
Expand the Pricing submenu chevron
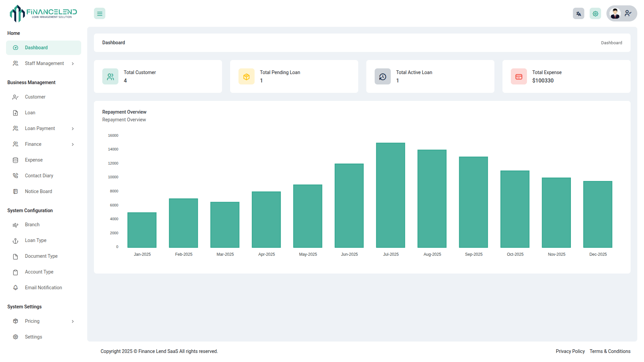(x=73, y=321)
